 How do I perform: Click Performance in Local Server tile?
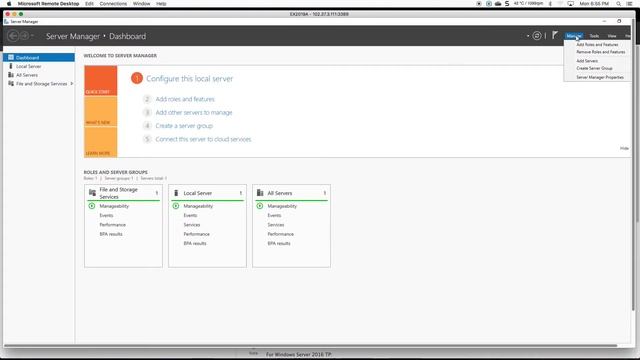click(x=197, y=234)
